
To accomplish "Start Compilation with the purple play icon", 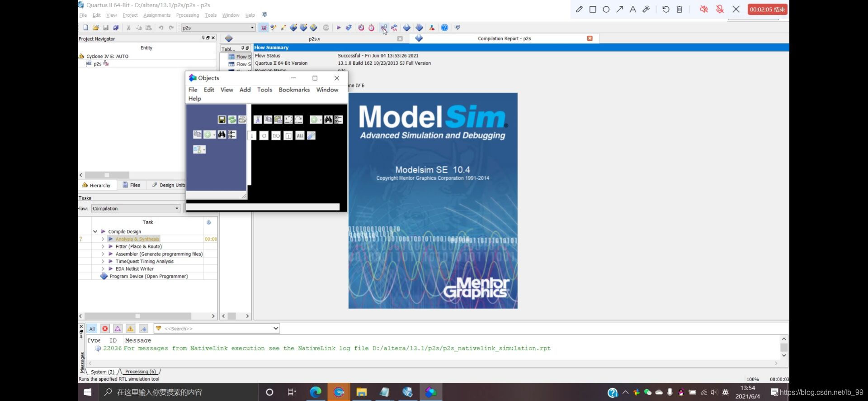I will click(338, 28).
